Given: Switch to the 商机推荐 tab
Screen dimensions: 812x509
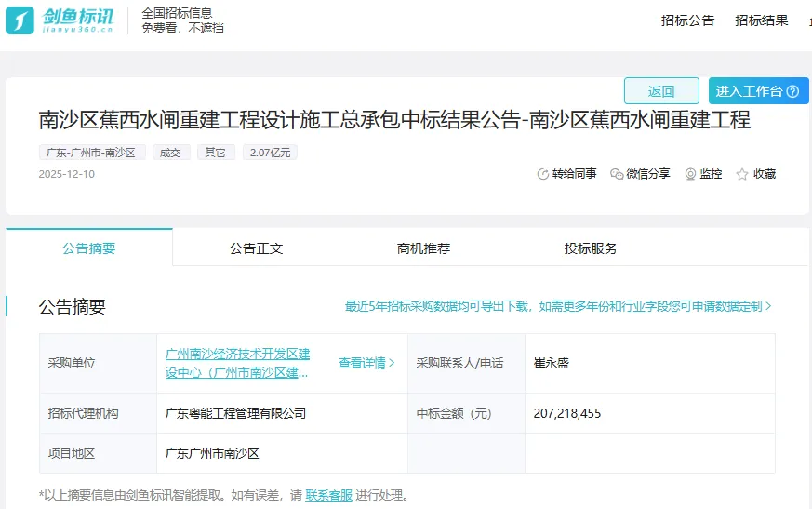Looking at the screenshot, I should (423, 248).
